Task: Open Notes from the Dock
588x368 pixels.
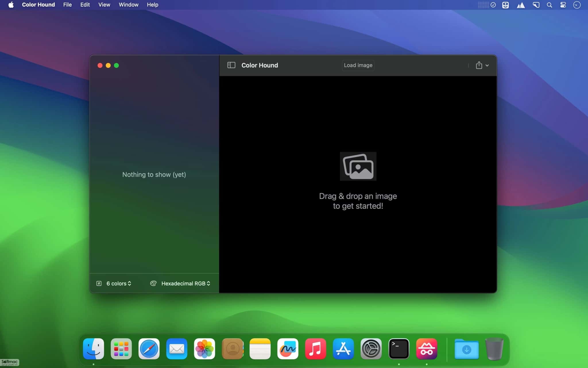Action: [260, 349]
